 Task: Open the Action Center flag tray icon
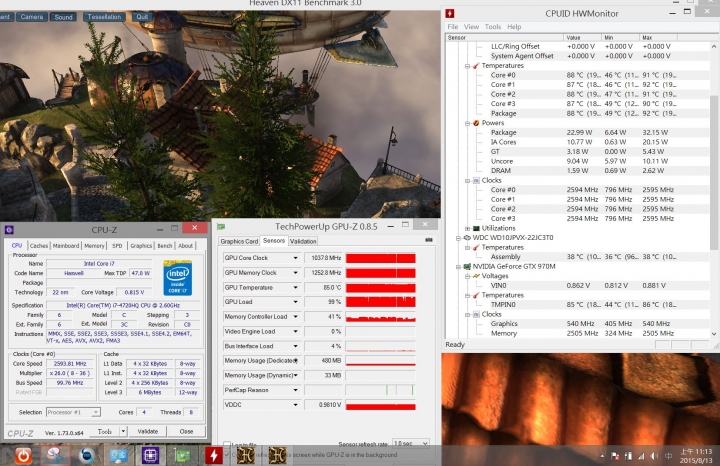(615, 456)
